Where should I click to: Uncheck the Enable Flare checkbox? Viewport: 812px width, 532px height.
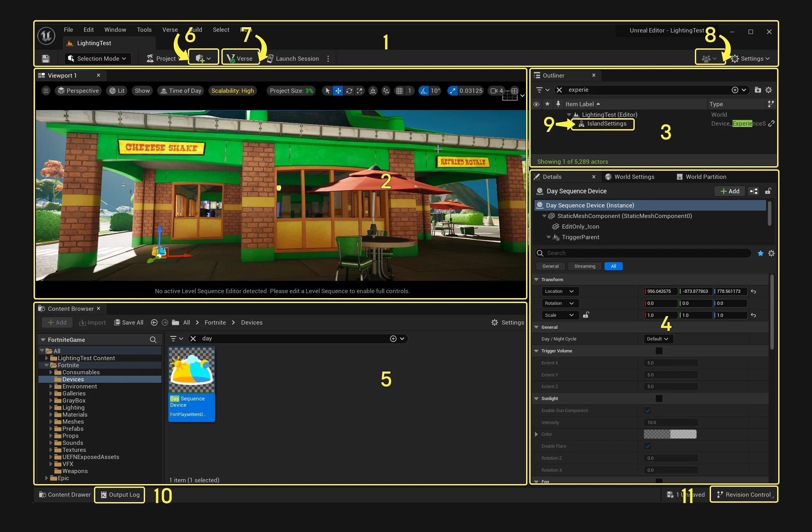[x=647, y=446]
